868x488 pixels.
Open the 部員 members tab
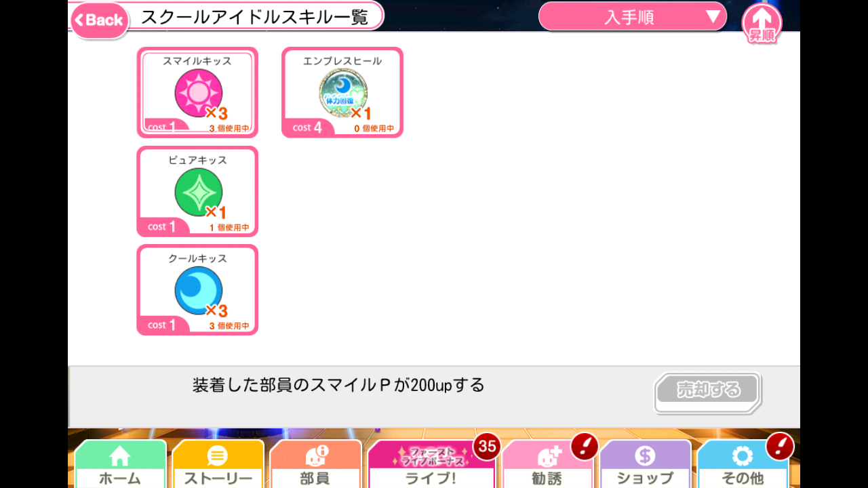pyautogui.click(x=315, y=465)
